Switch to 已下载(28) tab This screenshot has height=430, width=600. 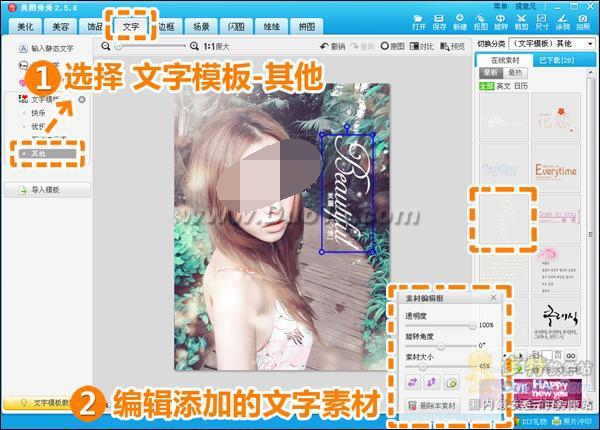pos(556,60)
